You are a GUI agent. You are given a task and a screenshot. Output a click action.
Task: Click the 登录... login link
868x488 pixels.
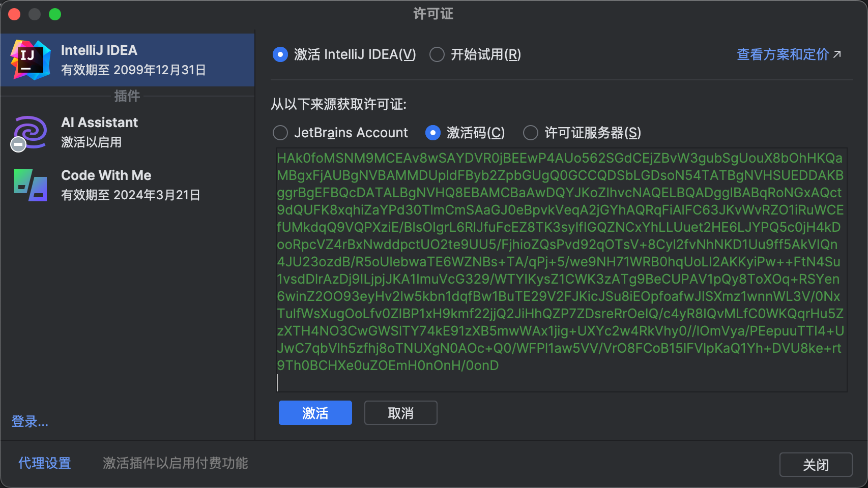(30, 421)
